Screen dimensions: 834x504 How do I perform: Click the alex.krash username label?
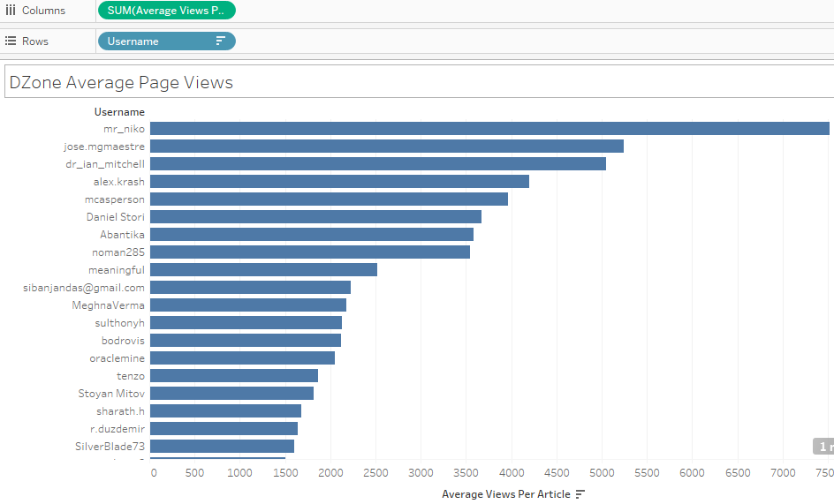[x=118, y=182]
